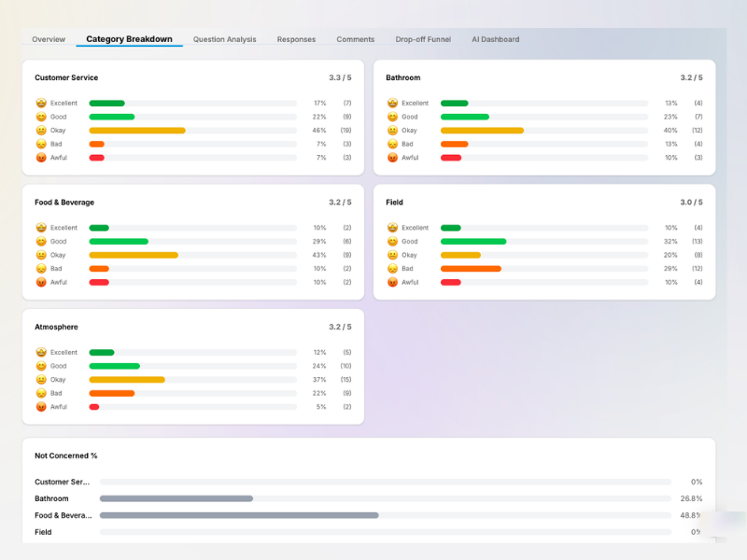Click the Food & Beverage Not Concerned bar
This screenshot has height=560, width=747.
coord(385,515)
